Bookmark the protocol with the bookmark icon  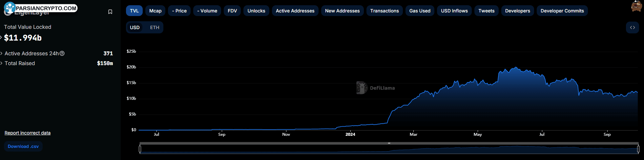point(110,12)
